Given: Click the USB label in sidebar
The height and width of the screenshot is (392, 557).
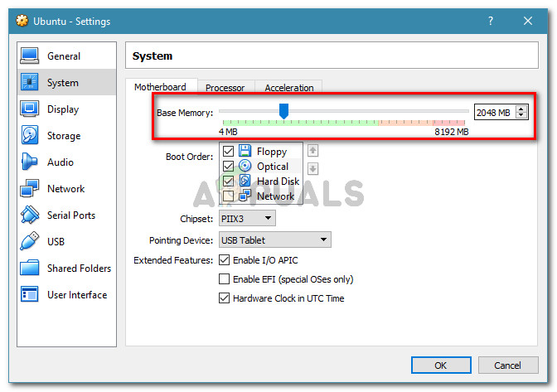Looking at the screenshot, I should pos(56,242).
